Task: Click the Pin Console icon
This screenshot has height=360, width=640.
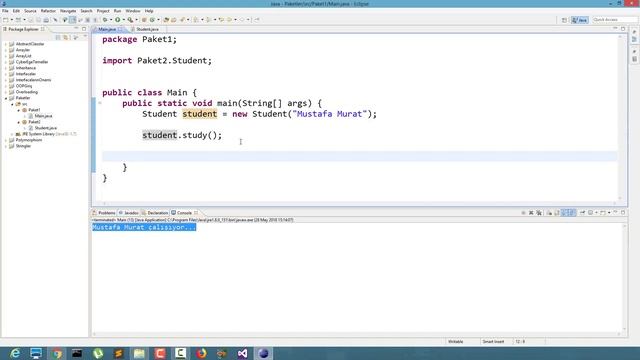Action: 582,213
